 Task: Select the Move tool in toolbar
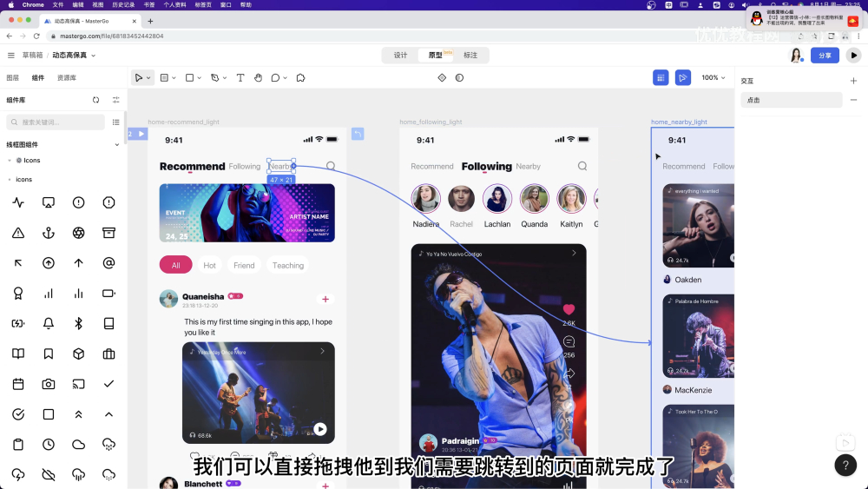coord(138,78)
